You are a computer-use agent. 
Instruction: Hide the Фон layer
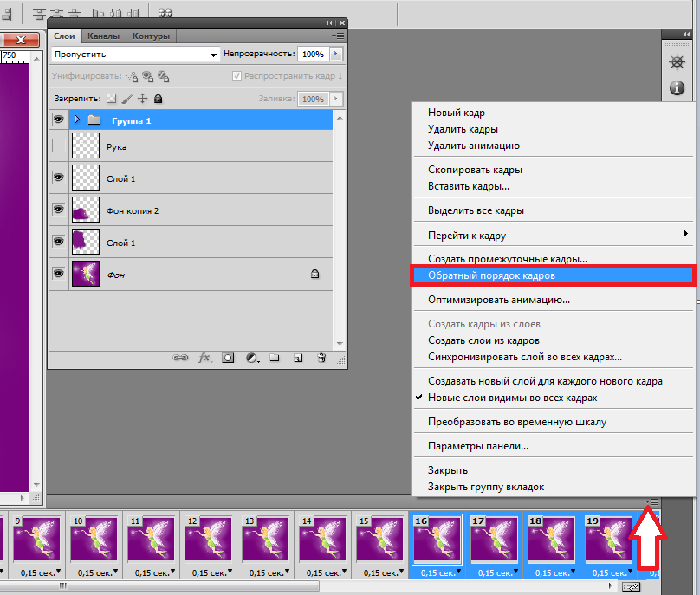click(59, 273)
